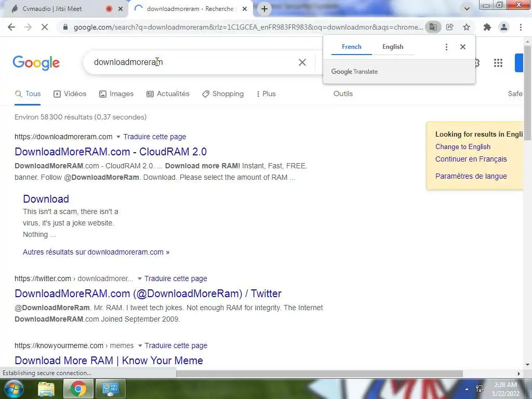This screenshot has width=532, height=399.
Task: Open the translate page icon in address bar
Action: click(433, 27)
